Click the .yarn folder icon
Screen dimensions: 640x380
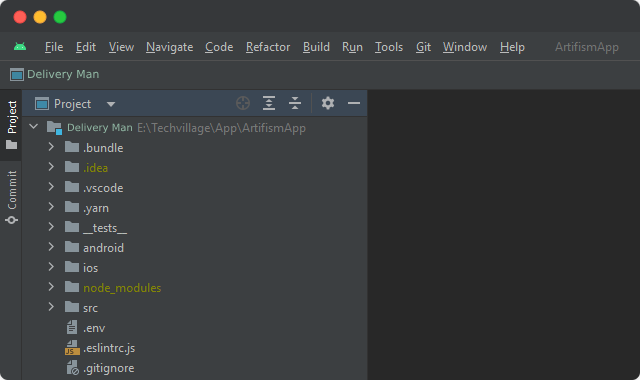72,207
